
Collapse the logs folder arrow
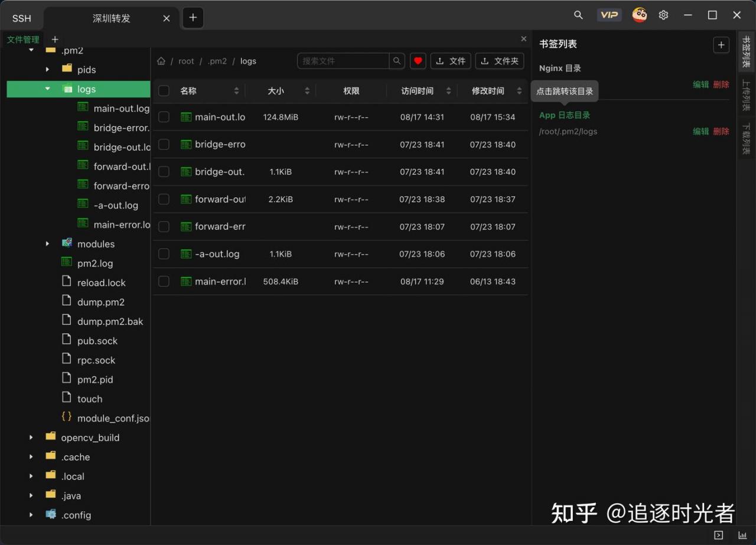tap(47, 89)
